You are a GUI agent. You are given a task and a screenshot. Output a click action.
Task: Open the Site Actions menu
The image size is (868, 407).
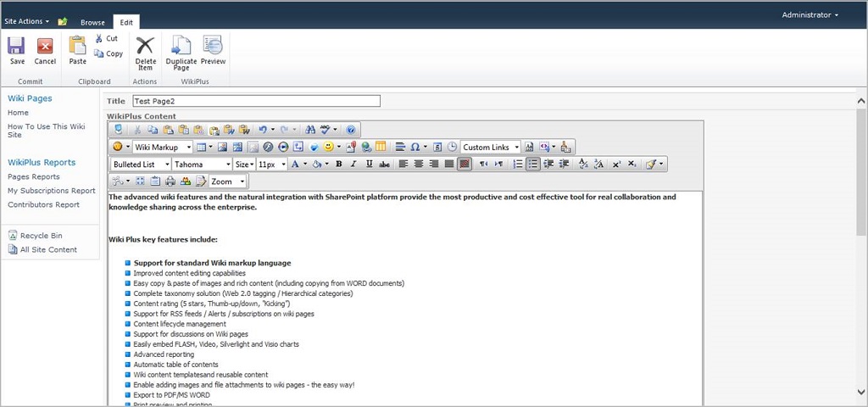click(26, 21)
